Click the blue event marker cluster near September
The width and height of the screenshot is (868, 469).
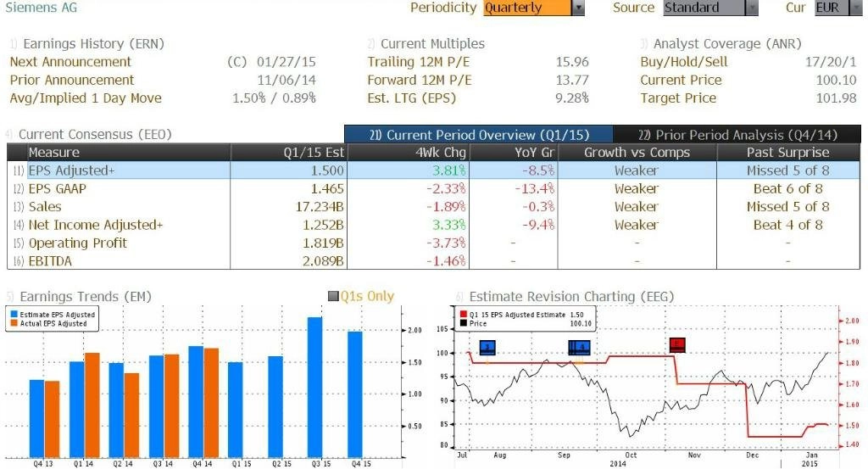pos(579,348)
